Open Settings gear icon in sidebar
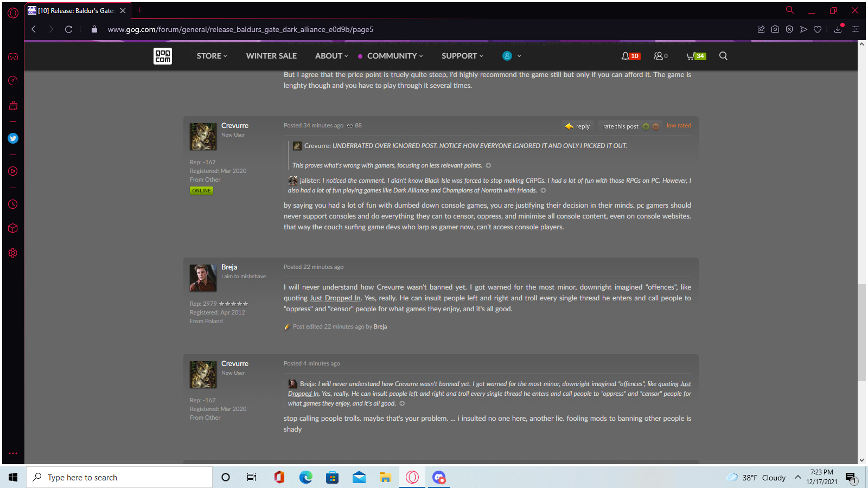Image resolution: width=868 pixels, height=488 pixels. pyautogui.click(x=13, y=253)
